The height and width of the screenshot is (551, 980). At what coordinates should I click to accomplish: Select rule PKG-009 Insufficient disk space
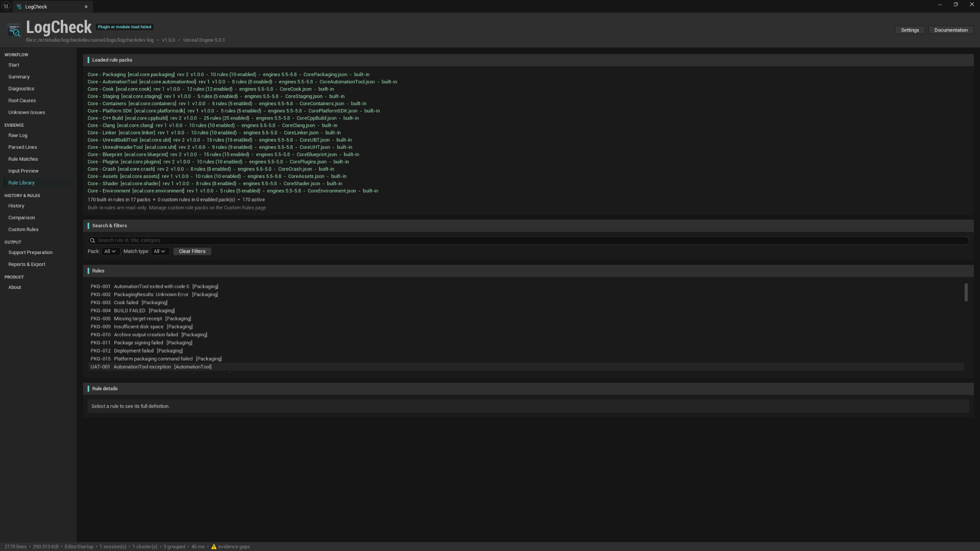coord(526,327)
